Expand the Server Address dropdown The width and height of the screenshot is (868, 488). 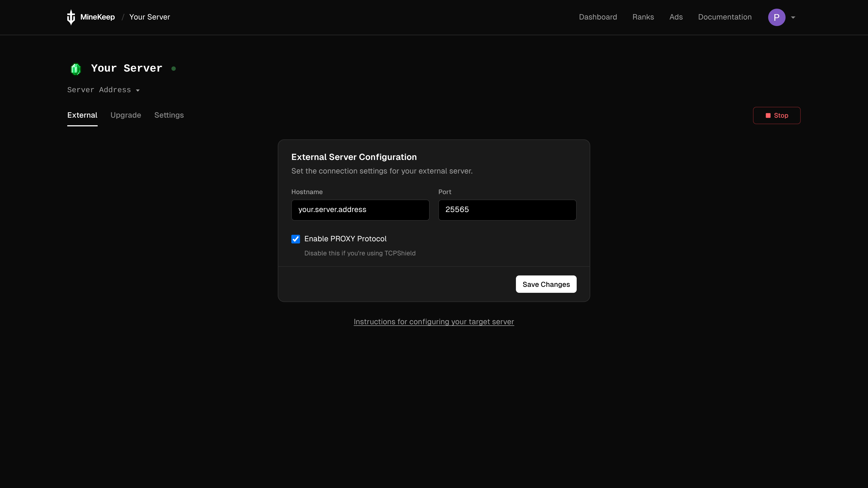pyautogui.click(x=103, y=90)
